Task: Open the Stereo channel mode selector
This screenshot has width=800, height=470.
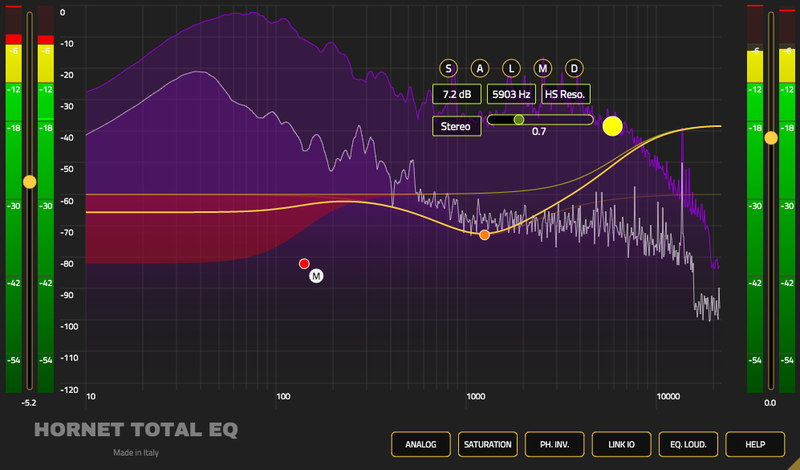Action: [x=457, y=126]
